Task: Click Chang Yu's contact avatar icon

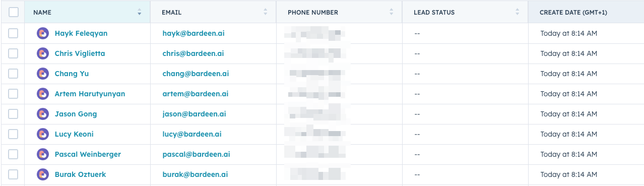Action: click(x=43, y=74)
